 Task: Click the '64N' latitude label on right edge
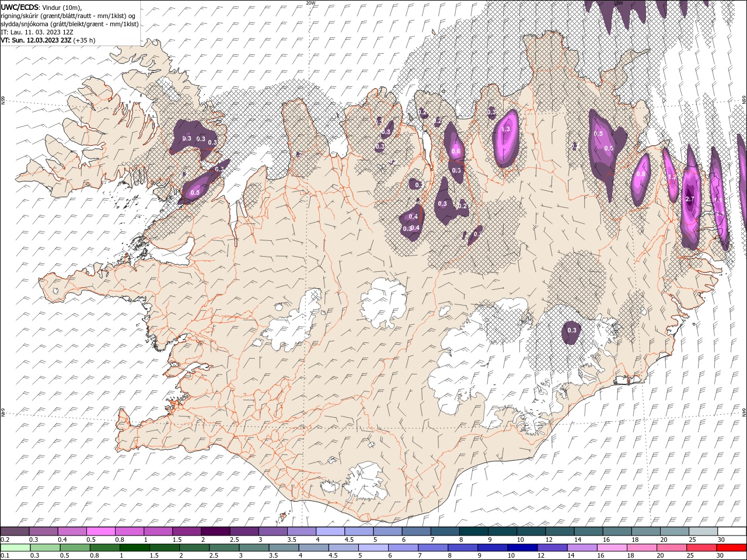pos(744,411)
